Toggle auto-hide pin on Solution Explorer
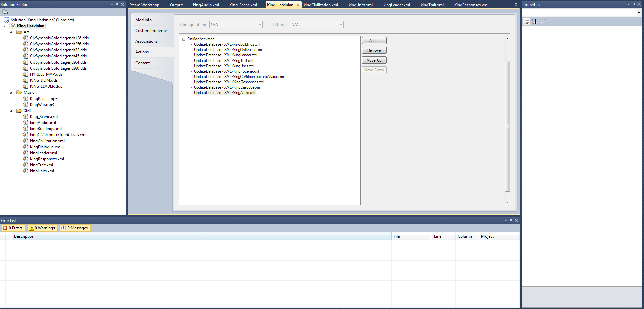 point(117,4)
